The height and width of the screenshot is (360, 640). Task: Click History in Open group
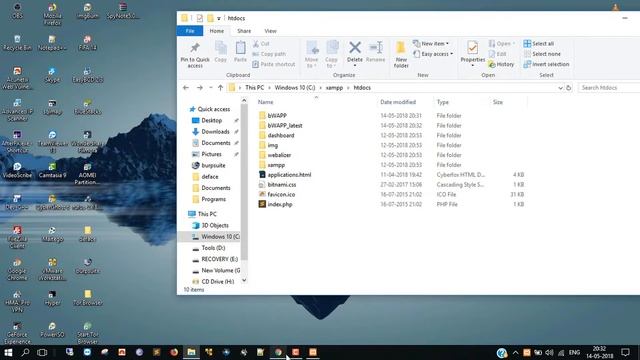[x=501, y=64]
